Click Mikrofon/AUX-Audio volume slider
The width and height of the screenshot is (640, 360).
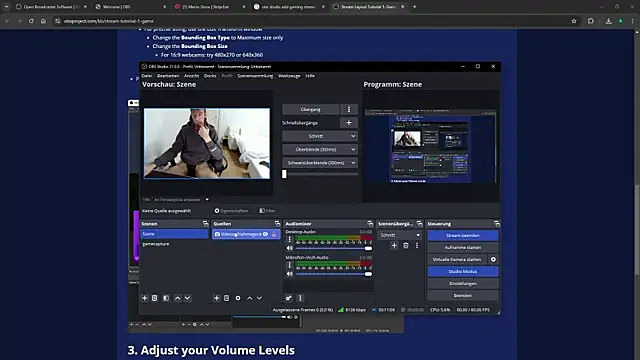[x=333, y=274]
